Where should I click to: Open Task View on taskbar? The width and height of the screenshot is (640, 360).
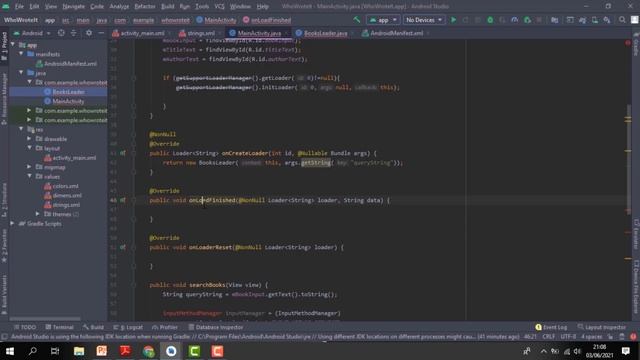pos(55,351)
